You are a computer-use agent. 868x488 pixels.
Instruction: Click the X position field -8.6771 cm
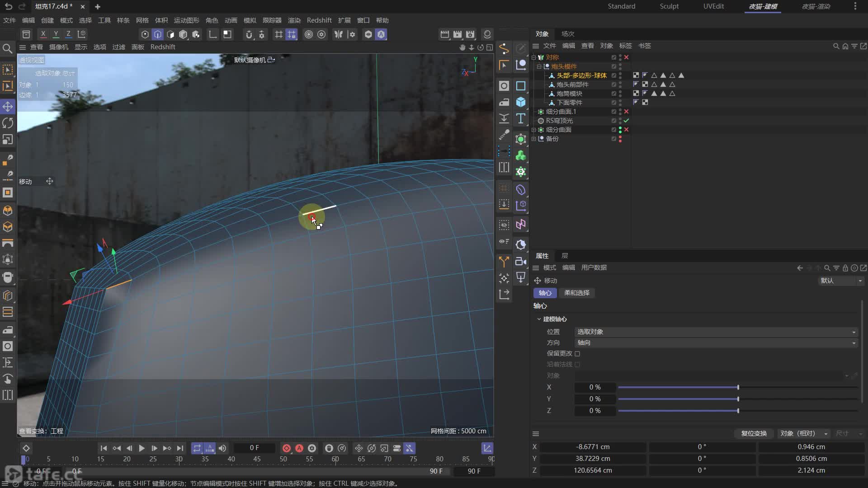593,447
